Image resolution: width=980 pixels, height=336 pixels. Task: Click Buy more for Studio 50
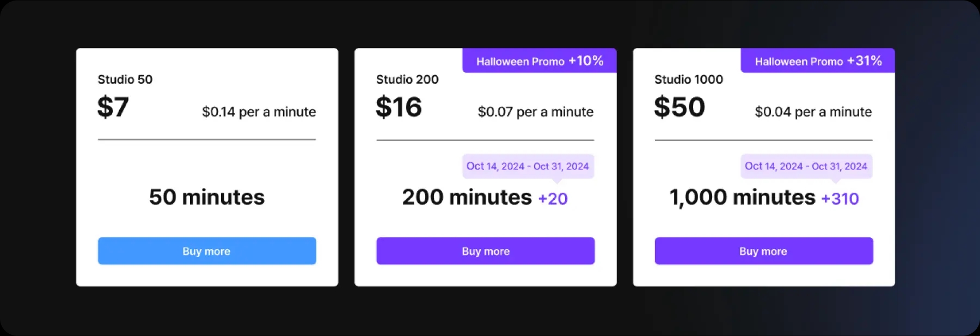[207, 251]
